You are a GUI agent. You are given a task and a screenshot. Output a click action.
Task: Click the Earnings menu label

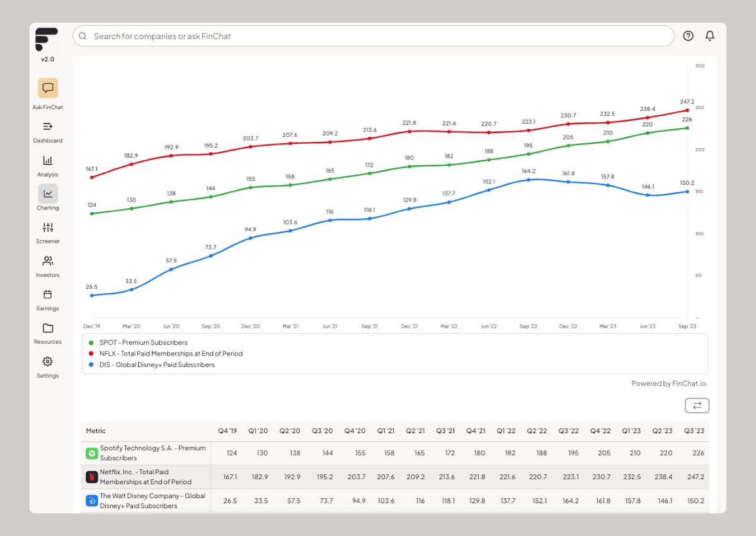coord(48,308)
